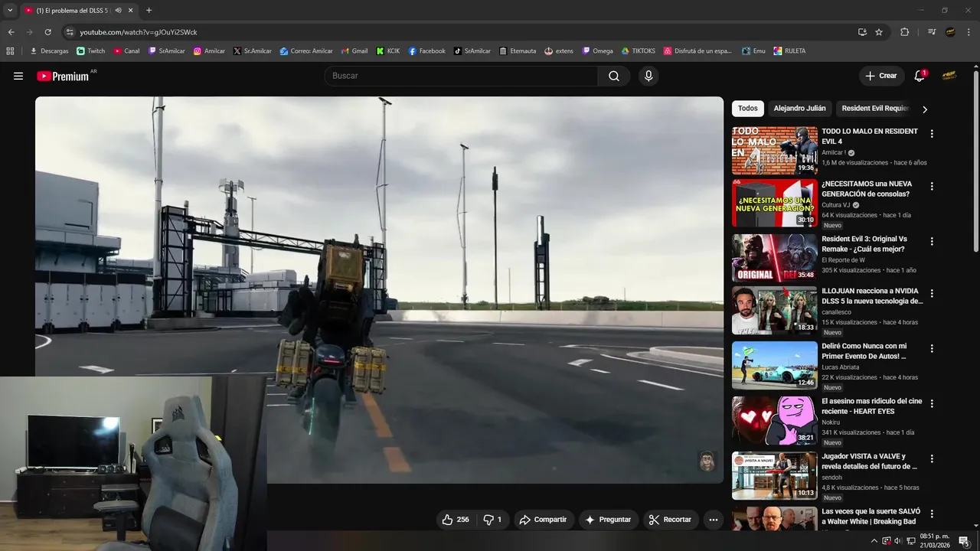Image resolution: width=980 pixels, height=551 pixels.
Task: Mute tab via speaker icon on tab
Action: 118,11
